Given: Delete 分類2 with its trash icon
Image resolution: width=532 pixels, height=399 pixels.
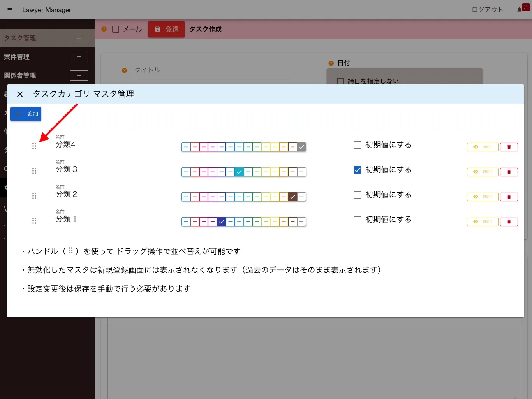Looking at the screenshot, I should coord(509,197).
